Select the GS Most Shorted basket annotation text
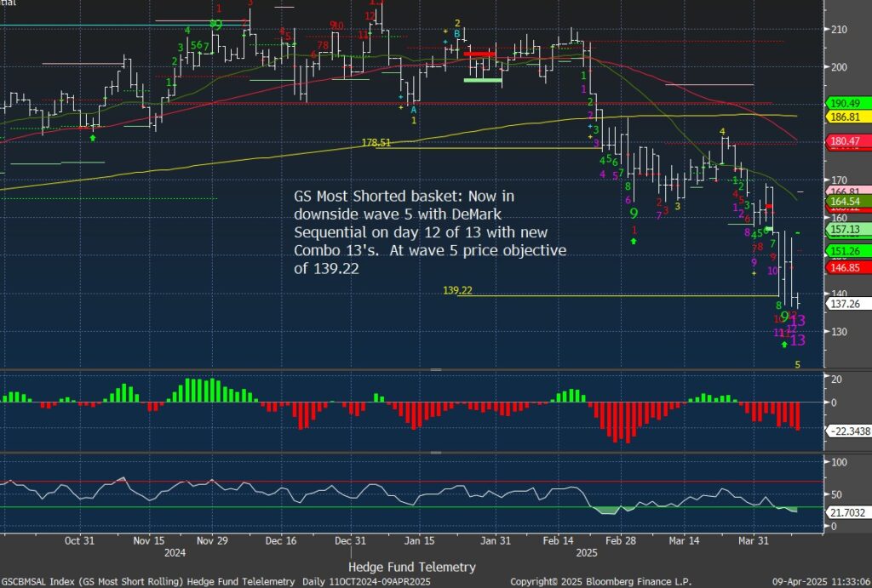872x588 pixels. [430, 232]
